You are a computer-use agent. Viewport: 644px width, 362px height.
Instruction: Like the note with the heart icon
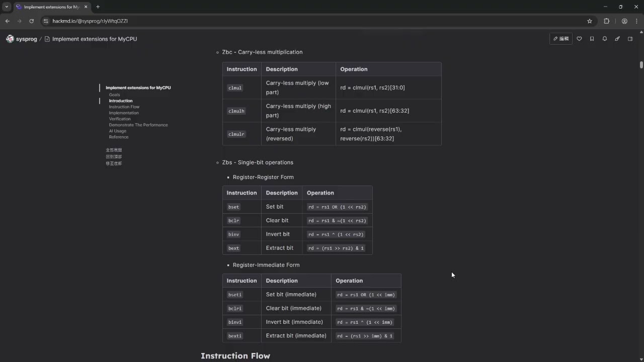579,39
